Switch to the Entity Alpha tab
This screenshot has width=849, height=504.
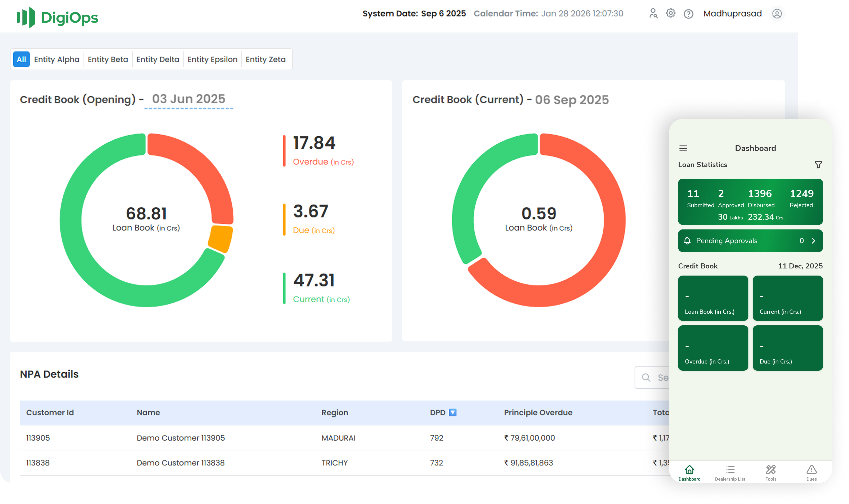pyautogui.click(x=56, y=59)
